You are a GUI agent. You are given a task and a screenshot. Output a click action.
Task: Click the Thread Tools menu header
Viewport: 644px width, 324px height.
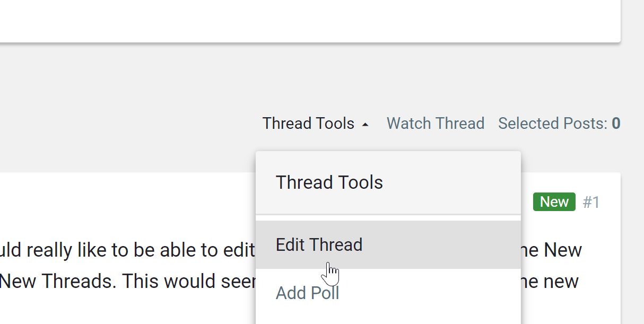tap(329, 182)
